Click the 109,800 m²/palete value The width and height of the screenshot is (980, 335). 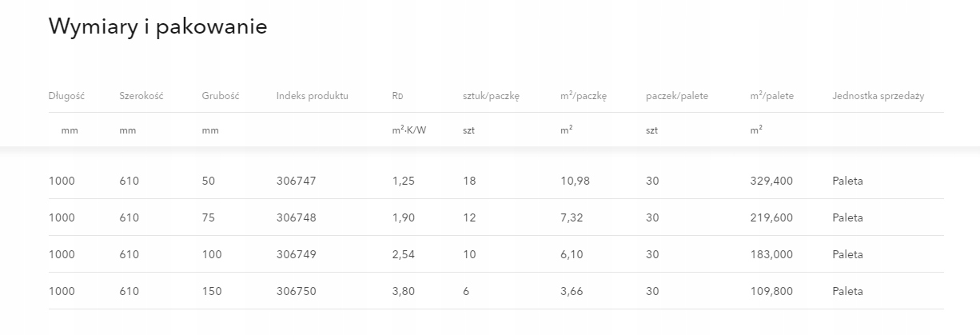tap(771, 291)
